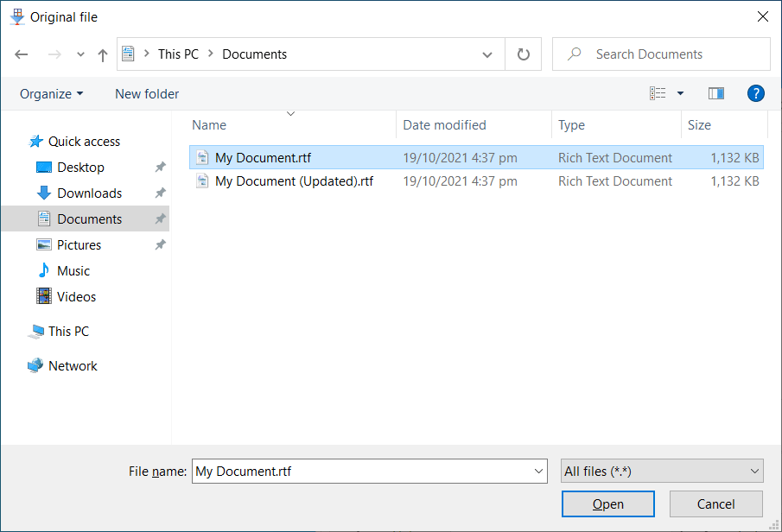Create a New folder

pyautogui.click(x=147, y=94)
